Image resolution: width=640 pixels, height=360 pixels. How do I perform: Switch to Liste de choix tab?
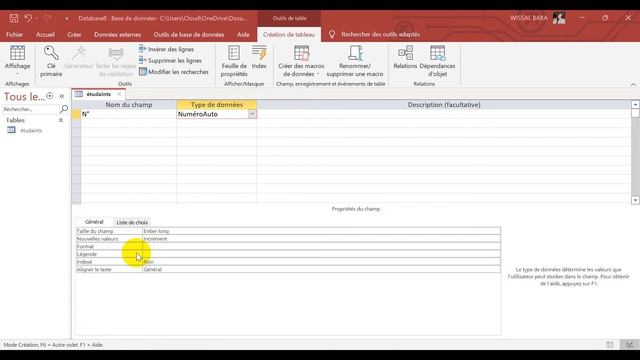coord(132,222)
